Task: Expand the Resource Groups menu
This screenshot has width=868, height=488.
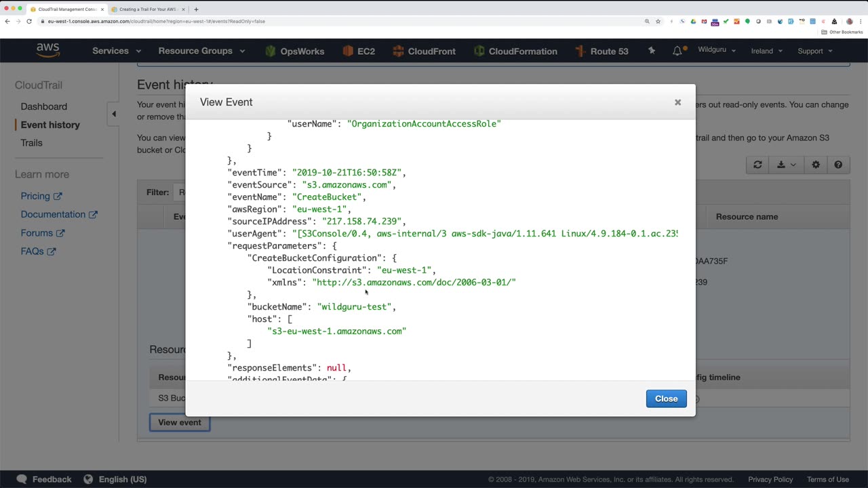Action: [x=201, y=51]
